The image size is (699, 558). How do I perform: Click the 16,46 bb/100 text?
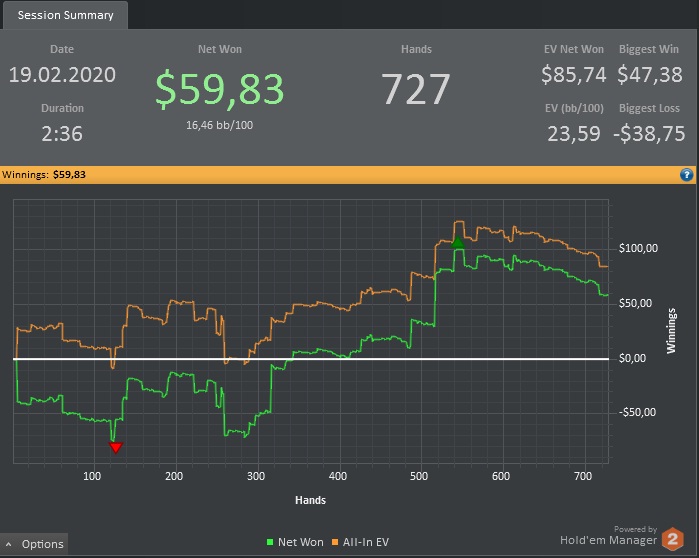click(x=219, y=125)
